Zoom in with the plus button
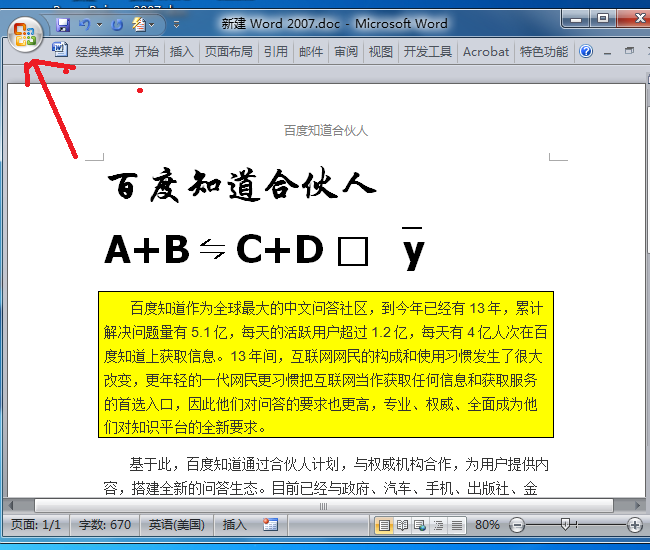The height and width of the screenshot is (550, 650). tap(635, 525)
